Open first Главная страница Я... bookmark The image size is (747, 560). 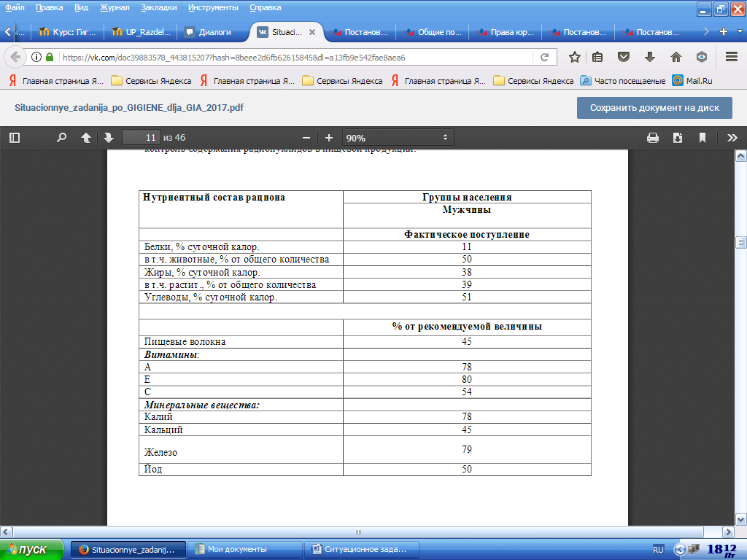tap(56, 81)
